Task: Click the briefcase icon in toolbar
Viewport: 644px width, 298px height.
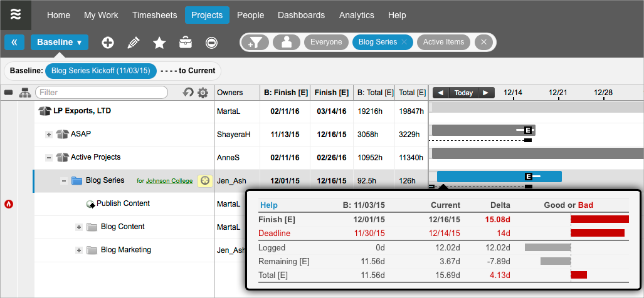Action: click(186, 43)
